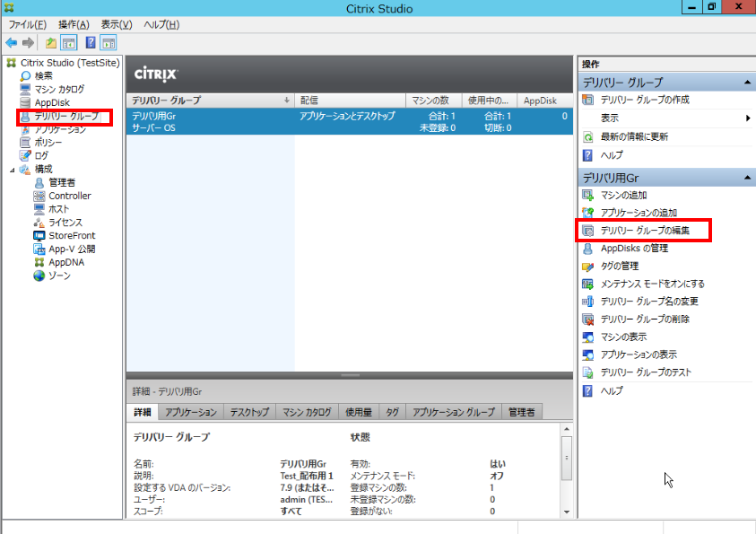Switch to the マシン カタログ details tab

[x=307, y=412]
